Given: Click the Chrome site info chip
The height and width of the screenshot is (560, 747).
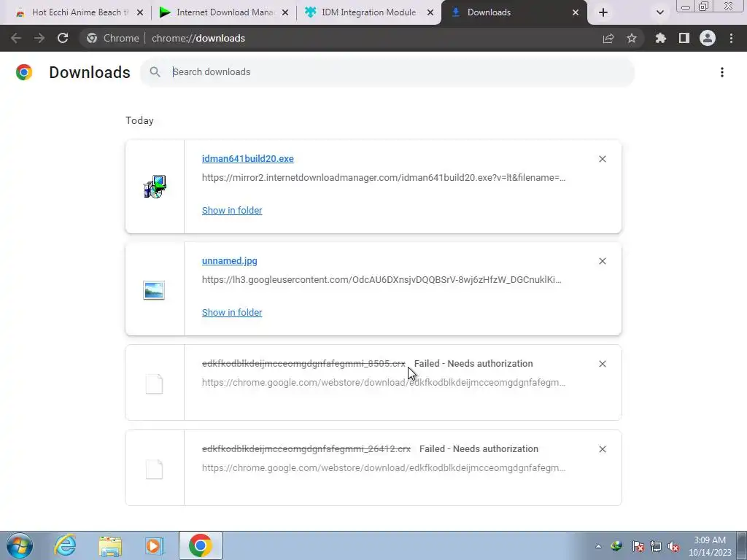Looking at the screenshot, I should click(x=113, y=38).
